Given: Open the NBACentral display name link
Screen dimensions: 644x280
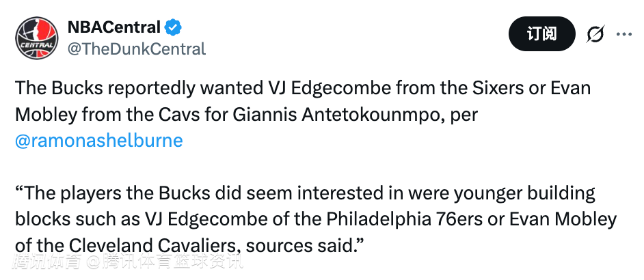Looking at the screenshot, I should pyautogui.click(x=113, y=27).
